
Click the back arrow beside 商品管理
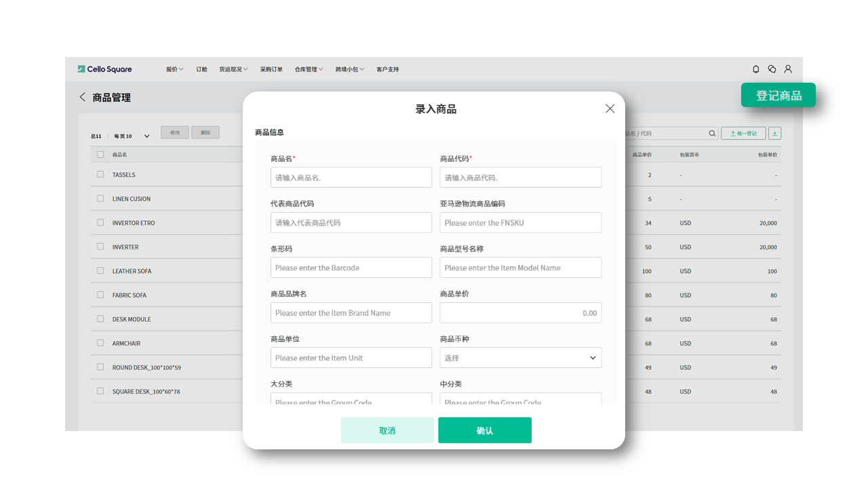83,97
